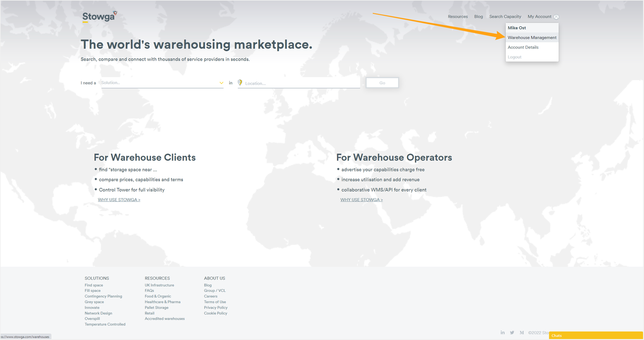Click 'increase utilisation and add revenue' text
Screen dimensions: 644x340
click(x=380, y=180)
